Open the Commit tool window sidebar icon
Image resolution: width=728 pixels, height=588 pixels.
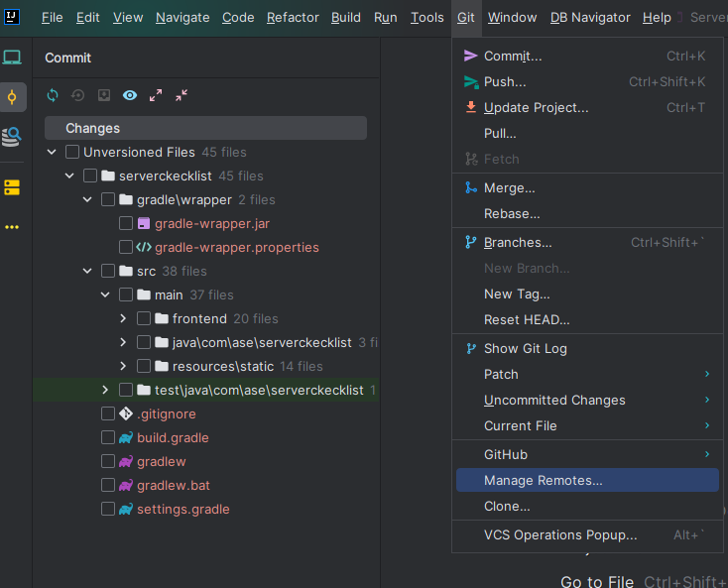(12, 97)
